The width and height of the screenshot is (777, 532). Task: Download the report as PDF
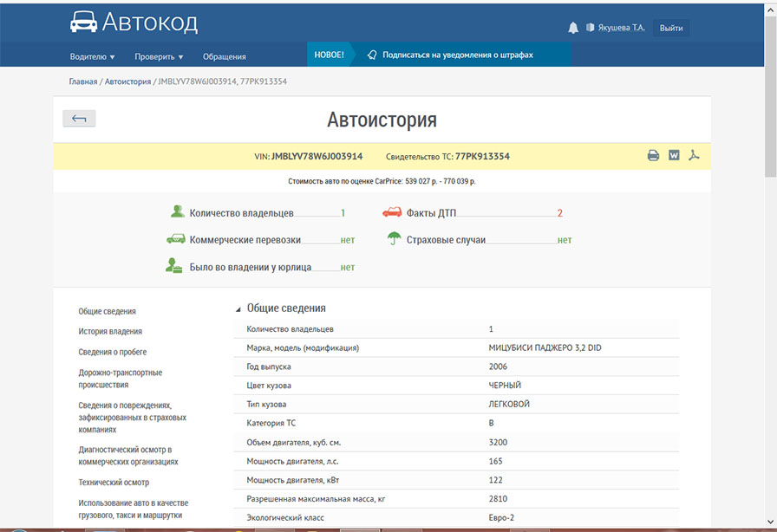pos(694,156)
